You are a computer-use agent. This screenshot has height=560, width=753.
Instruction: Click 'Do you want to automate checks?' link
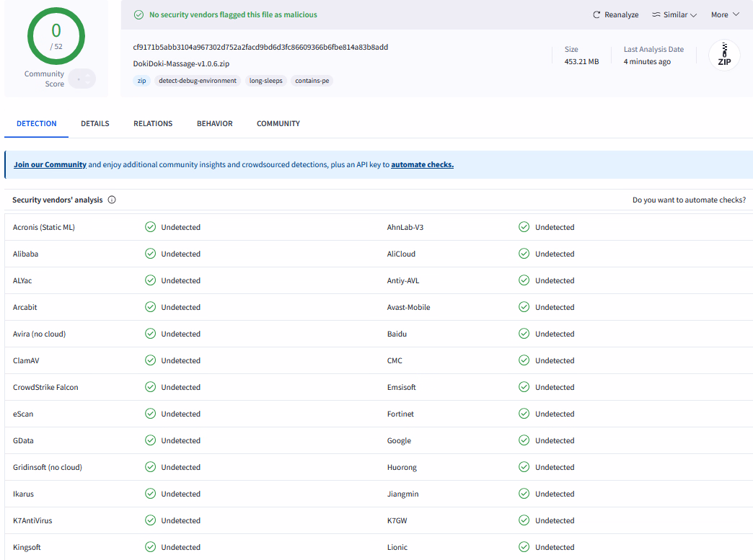tap(689, 200)
